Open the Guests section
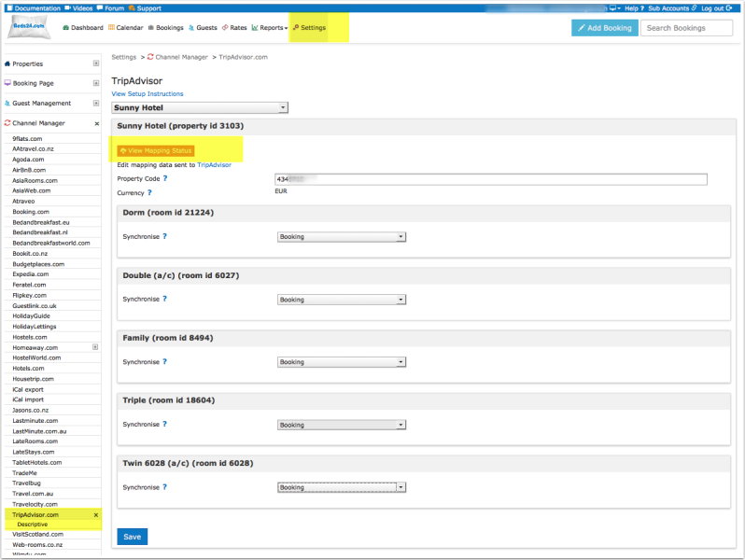745x560 pixels. tap(203, 28)
